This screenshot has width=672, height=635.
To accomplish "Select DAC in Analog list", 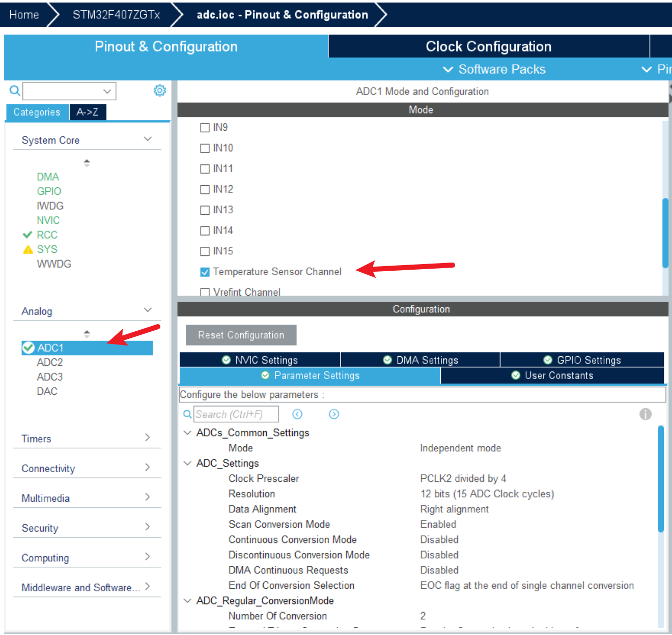I will click(x=47, y=391).
